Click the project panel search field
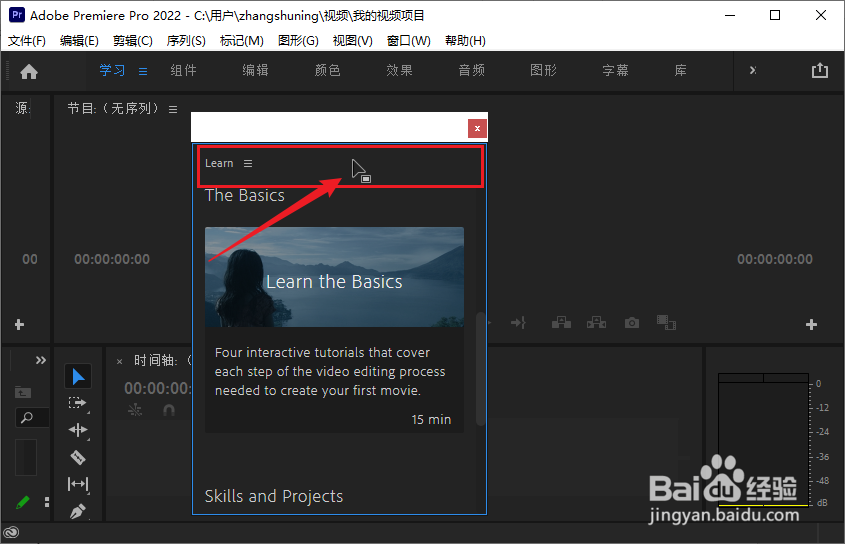Image resolution: width=845 pixels, height=544 pixels. click(x=32, y=417)
